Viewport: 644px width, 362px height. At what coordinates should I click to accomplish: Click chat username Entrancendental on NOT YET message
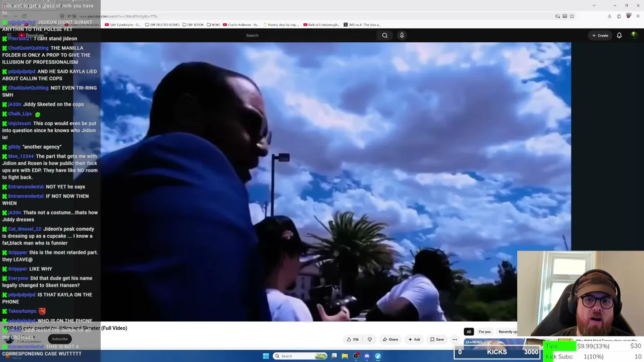[x=26, y=187]
